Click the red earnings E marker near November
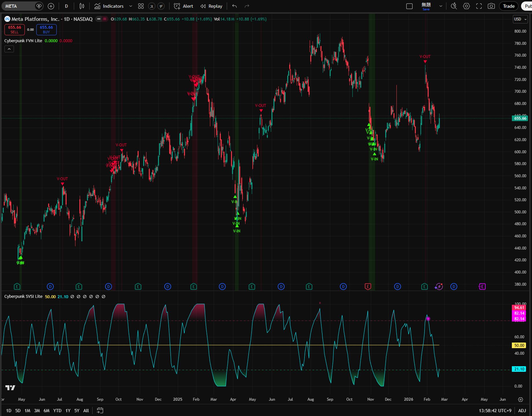 (368, 287)
